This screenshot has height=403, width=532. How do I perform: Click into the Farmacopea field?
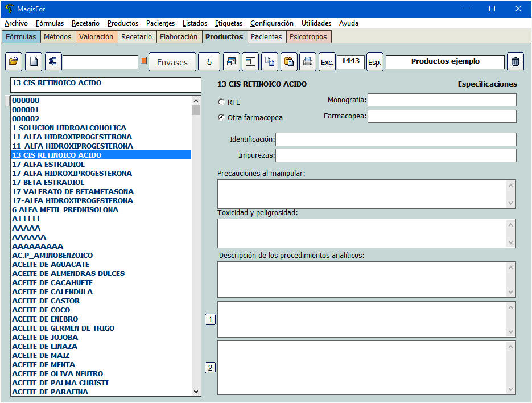point(442,116)
